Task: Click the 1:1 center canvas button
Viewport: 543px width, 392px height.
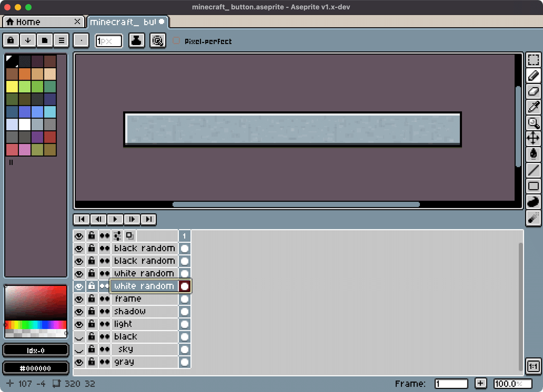Action: click(533, 366)
